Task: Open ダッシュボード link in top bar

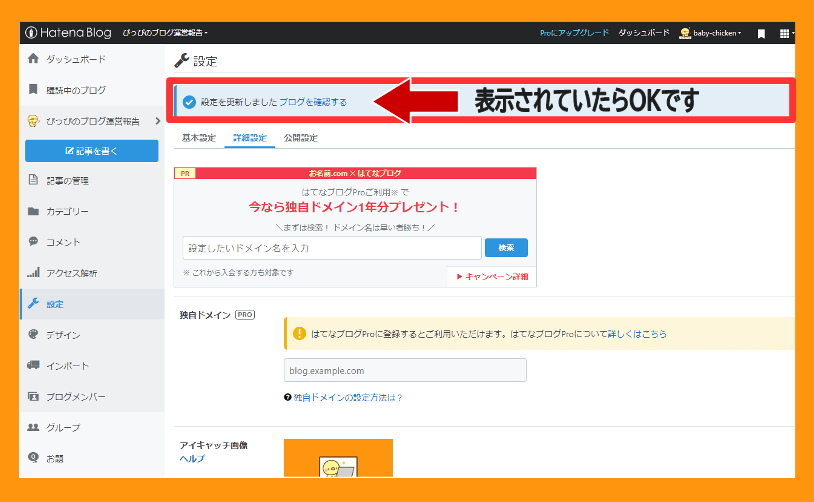Action: (644, 33)
